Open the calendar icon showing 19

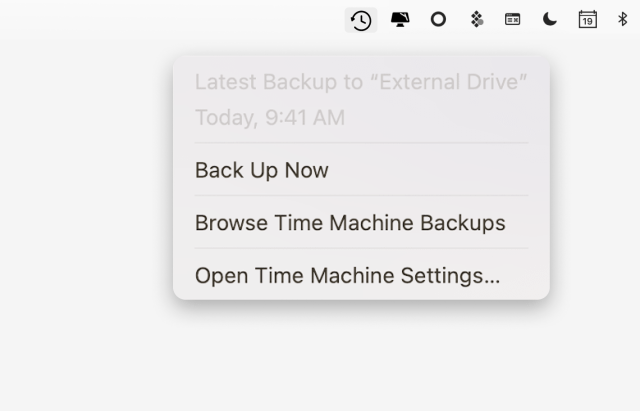pos(588,19)
